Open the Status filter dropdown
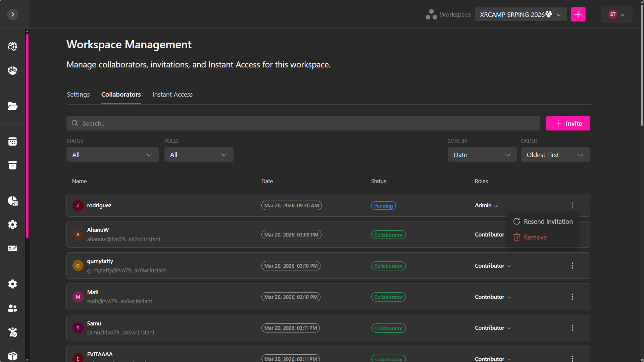This screenshot has height=362, width=644. 112,155
